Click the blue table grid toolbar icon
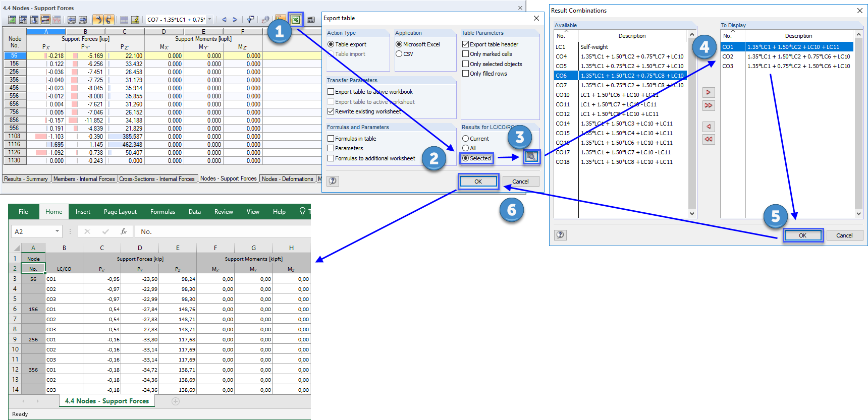868x420 pixels. click(124, 20)
